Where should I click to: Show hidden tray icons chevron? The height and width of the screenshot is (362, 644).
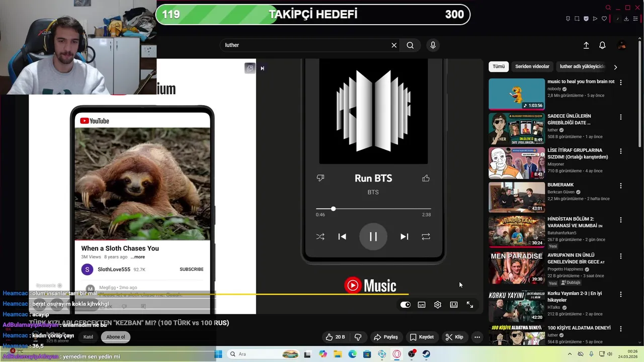[570, 354]
